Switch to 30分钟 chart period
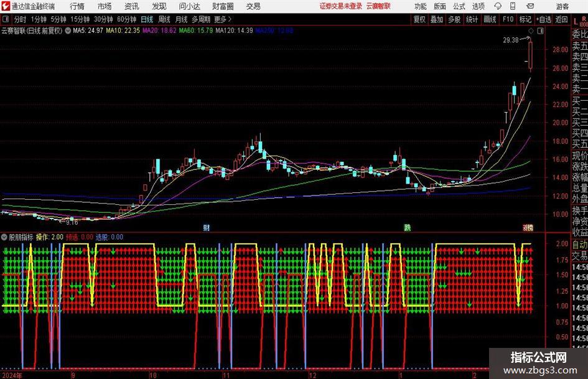This screenshot has height=379, width=588. point(103,19)
